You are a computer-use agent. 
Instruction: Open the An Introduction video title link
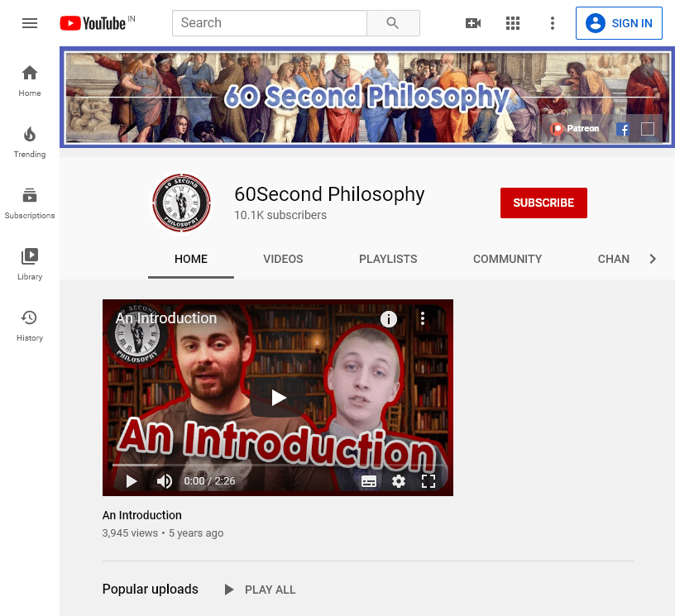click(142, 515)
